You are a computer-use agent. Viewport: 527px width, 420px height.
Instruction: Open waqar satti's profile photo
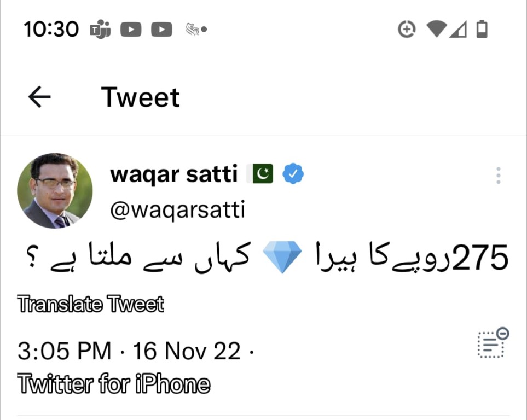[55, 191]
